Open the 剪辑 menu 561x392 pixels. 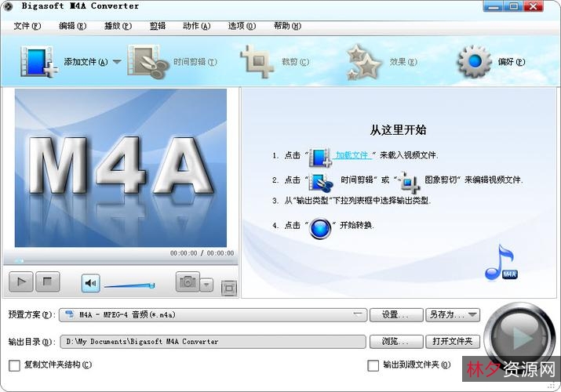tap(158, 26)
